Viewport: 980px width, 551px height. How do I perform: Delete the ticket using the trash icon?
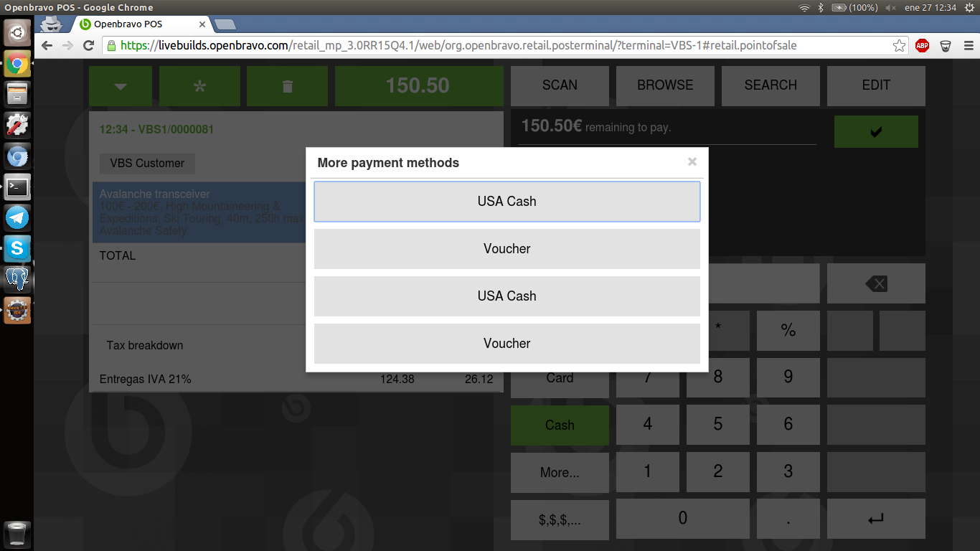tap(287, 86)
